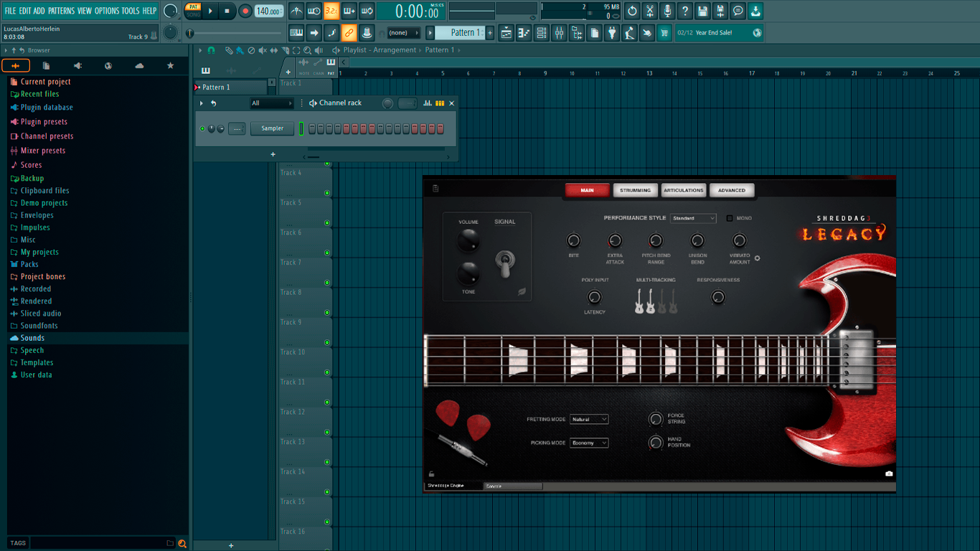Viewport: 980px width, 551px height.
Task: Open the pattern selector Pattern 1
Action: [x=461, y=32]
